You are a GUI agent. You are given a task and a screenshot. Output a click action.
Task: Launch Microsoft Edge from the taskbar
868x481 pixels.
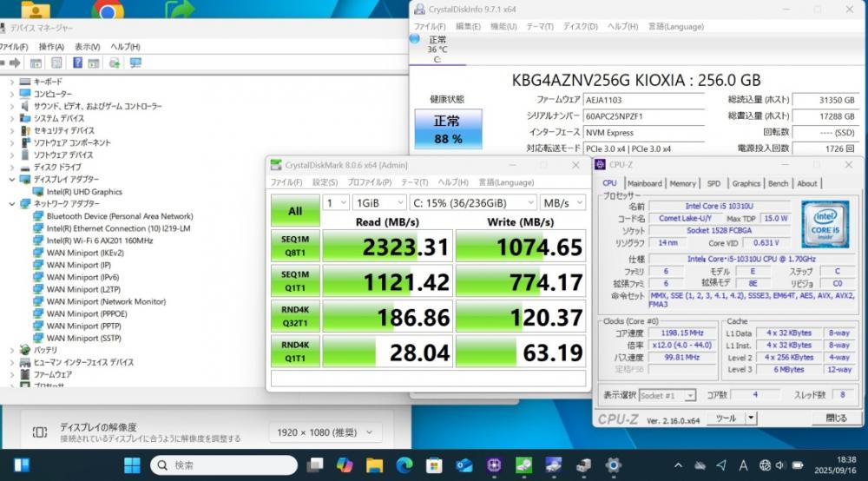tap(404, 465)
